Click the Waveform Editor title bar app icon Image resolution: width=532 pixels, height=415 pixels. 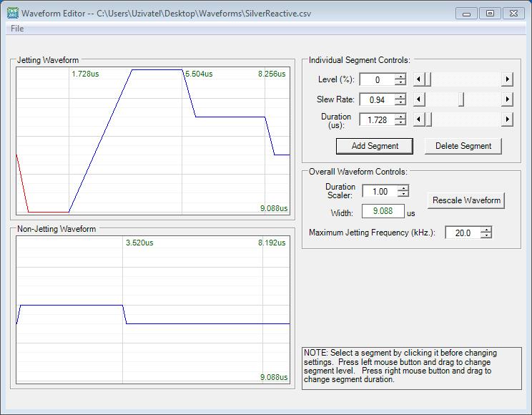(13, 14)
